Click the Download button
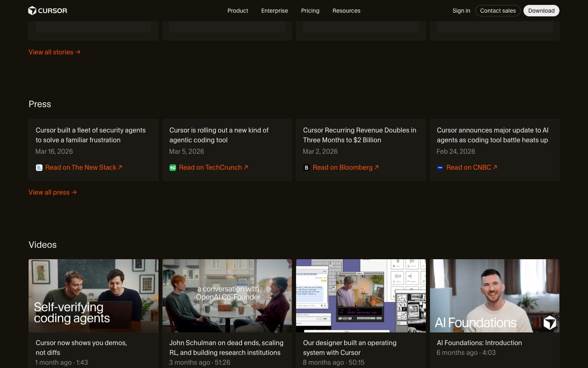588x368 pixels. [x=541, y=11]
